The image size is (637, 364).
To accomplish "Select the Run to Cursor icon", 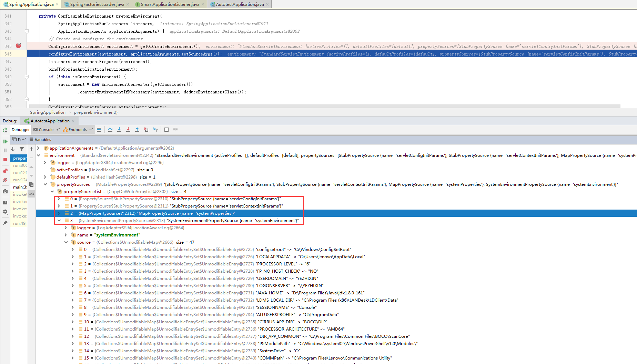I will pos(155,129).
